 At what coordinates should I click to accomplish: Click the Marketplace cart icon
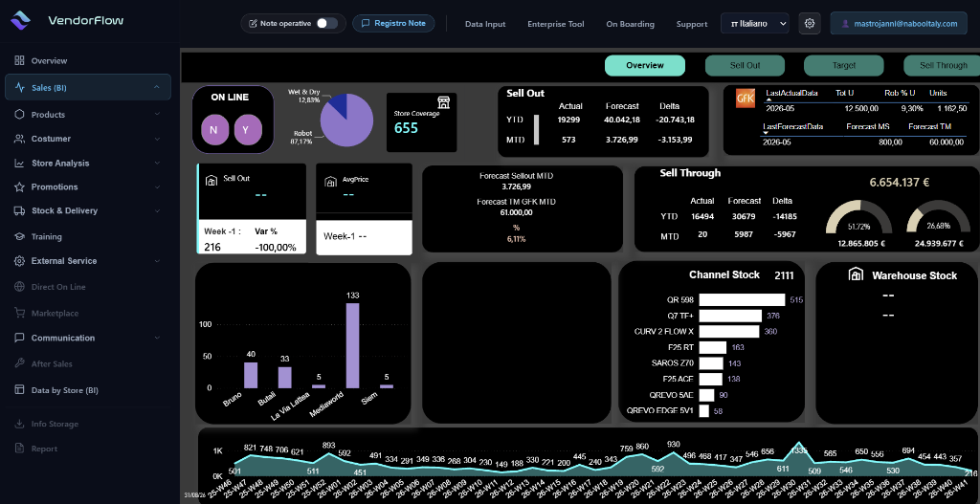click(x=19, y=313)
